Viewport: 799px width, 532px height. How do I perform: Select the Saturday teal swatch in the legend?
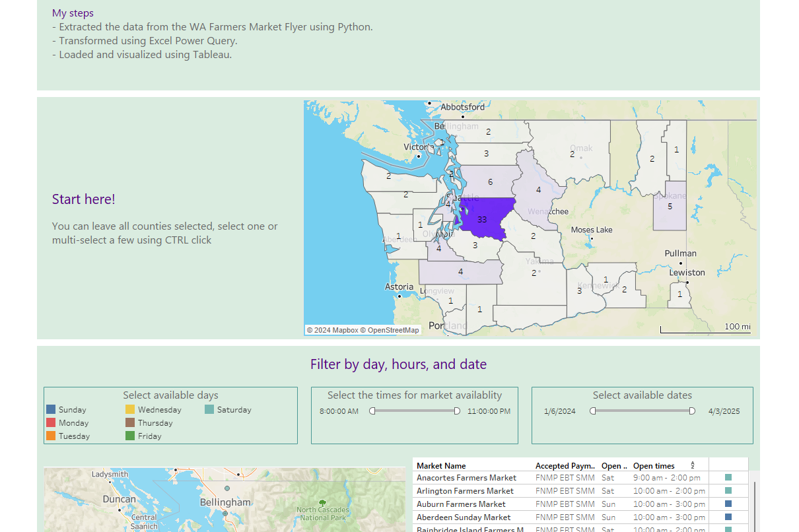209,410
